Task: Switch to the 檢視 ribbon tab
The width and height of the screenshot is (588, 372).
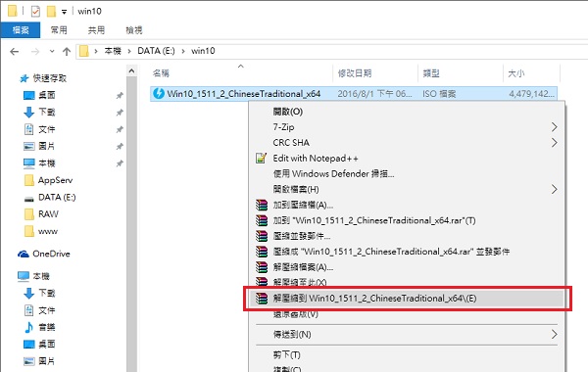Action: coord(134,30)
